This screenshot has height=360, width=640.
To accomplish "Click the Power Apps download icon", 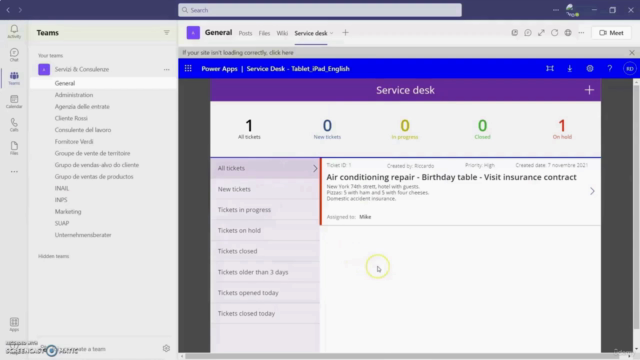I will [570, 69].
